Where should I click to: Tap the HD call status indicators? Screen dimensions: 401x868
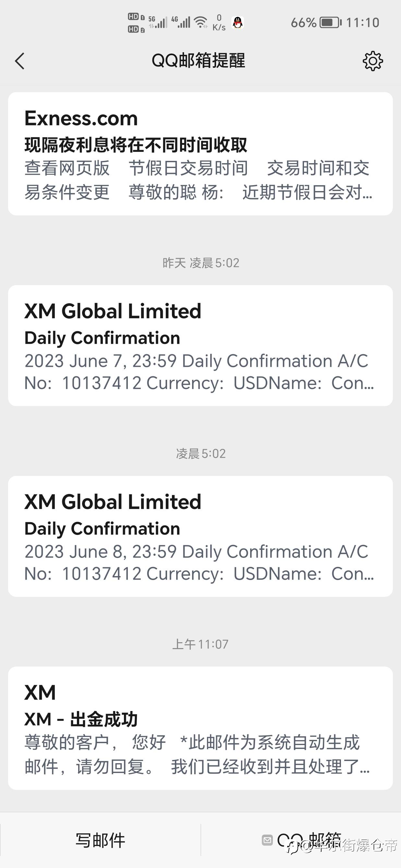tap(136, 23)
